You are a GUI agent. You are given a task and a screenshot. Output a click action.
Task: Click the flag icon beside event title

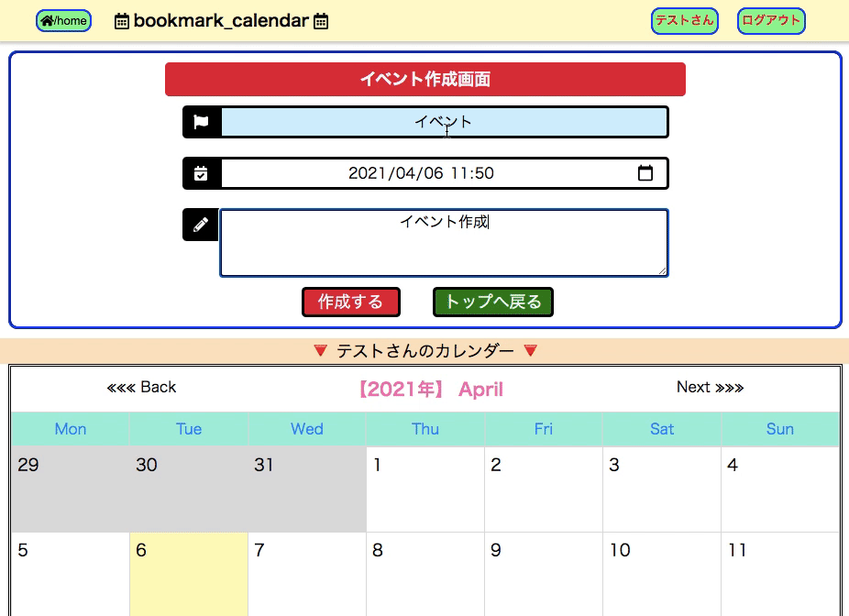pyautogui.click(x=202, y=122)
